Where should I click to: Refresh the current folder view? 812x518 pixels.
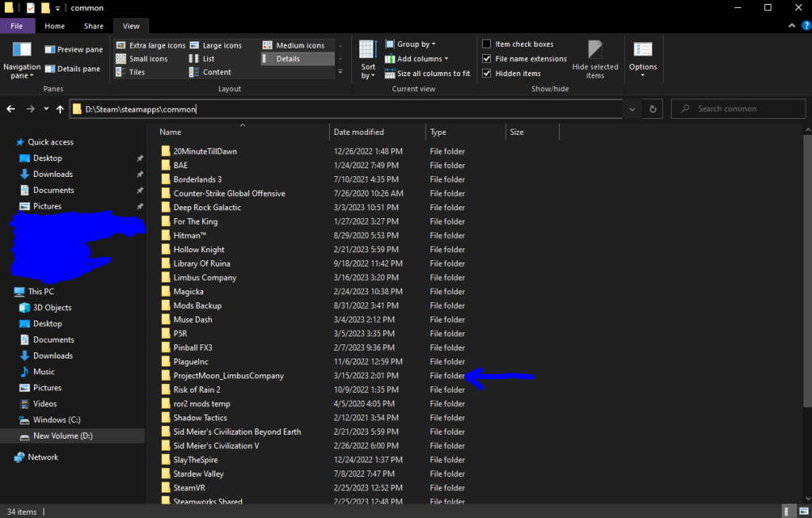pos(652,109)
